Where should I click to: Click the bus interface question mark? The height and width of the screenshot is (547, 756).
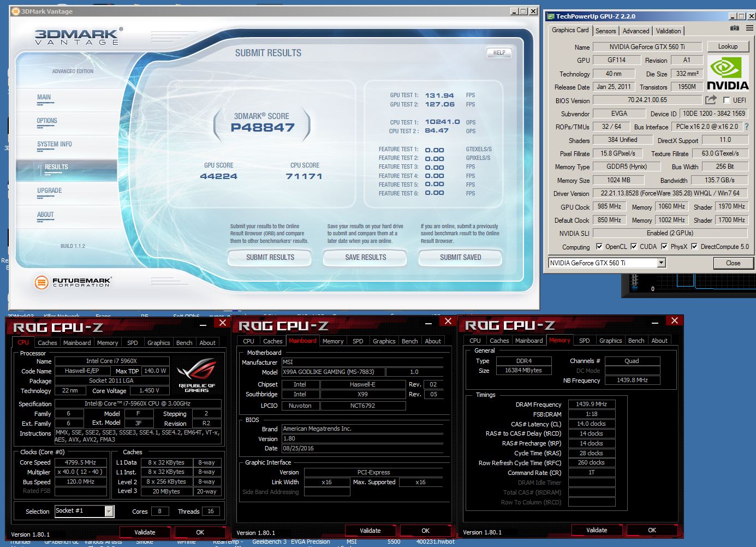tap(747, 127)
